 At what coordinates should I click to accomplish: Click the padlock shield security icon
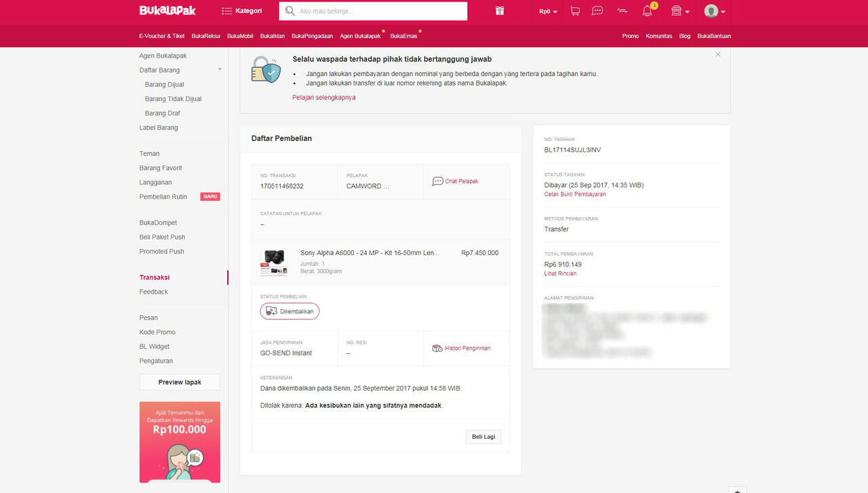pyautogui.click(x=265, y=69)
